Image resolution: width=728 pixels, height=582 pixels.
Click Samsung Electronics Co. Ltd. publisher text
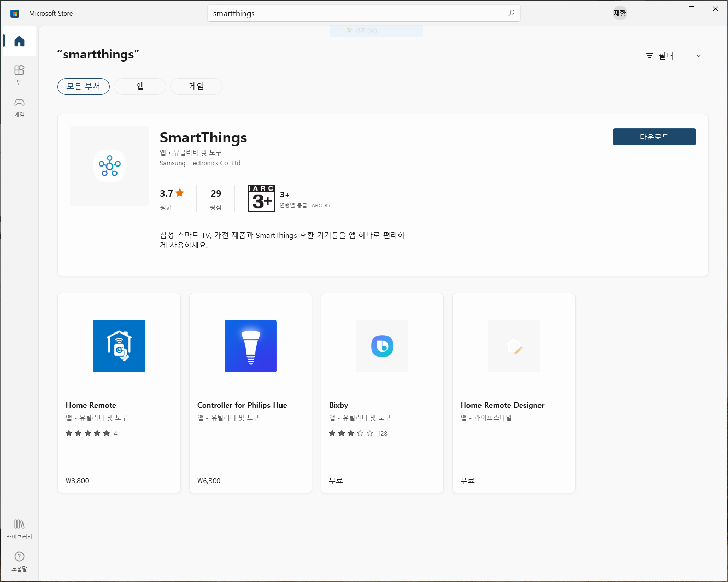201,163
